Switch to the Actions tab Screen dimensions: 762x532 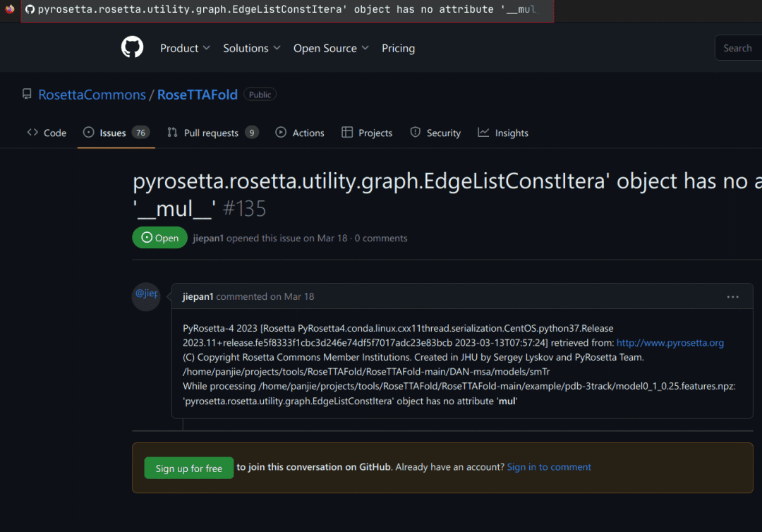(x=299, y=133)
